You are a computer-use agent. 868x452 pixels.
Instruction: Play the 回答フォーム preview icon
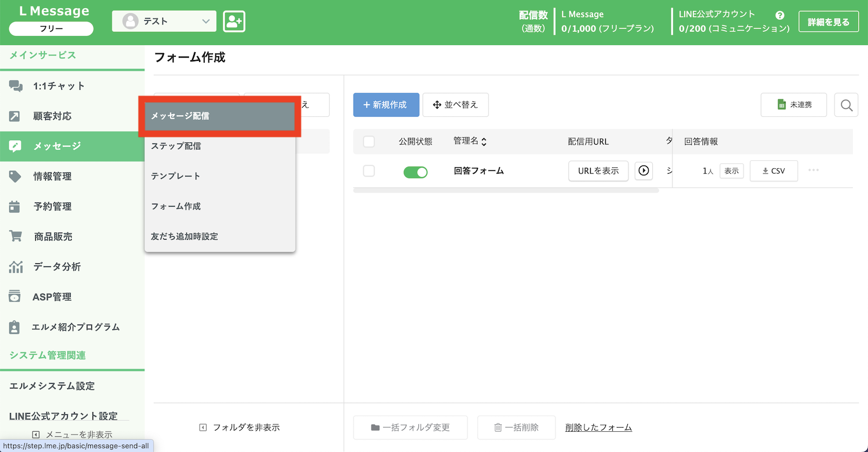tap(643, 171)
